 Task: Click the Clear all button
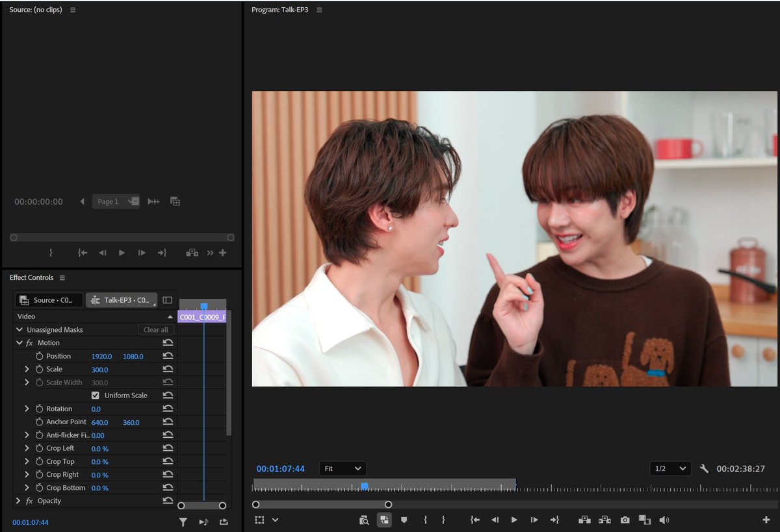[x=156, y=329]
